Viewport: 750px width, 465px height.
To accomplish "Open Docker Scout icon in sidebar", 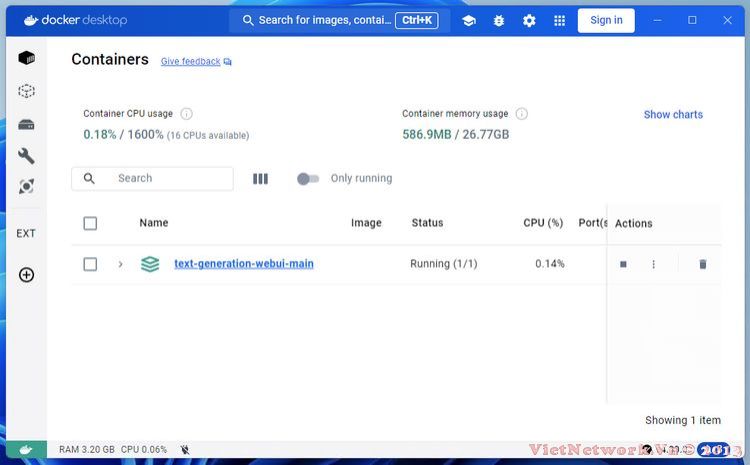I will coord(27,187).
